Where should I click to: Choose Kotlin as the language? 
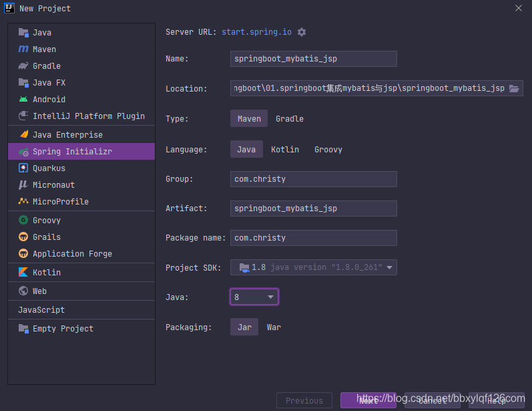click(x=285, y=150)
